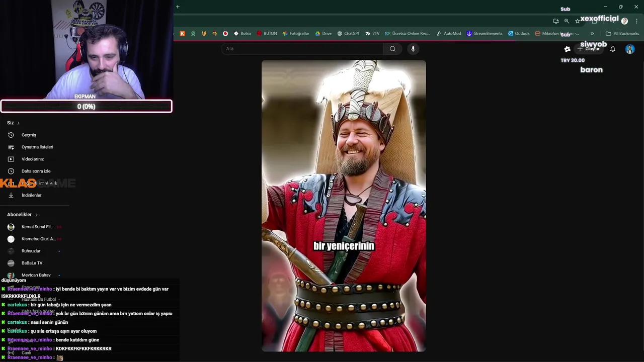The height and width of the screenshot is (362, 644).
Task: Open YouTube notifications bell
Action: [x=613, y=49]
